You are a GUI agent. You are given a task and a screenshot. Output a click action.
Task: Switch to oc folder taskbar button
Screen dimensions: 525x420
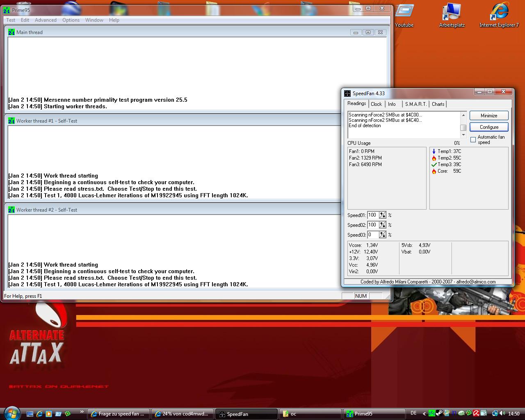310,414
